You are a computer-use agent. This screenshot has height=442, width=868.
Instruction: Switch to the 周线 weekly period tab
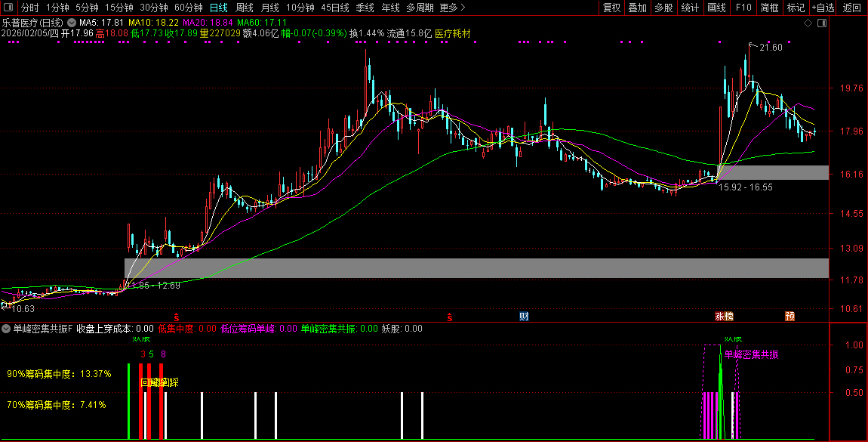point(245,8)
